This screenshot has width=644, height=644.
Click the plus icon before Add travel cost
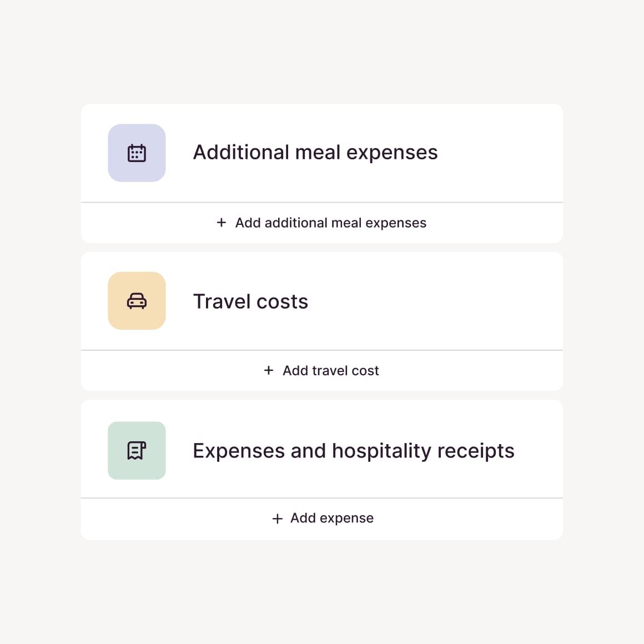(269, 370)
